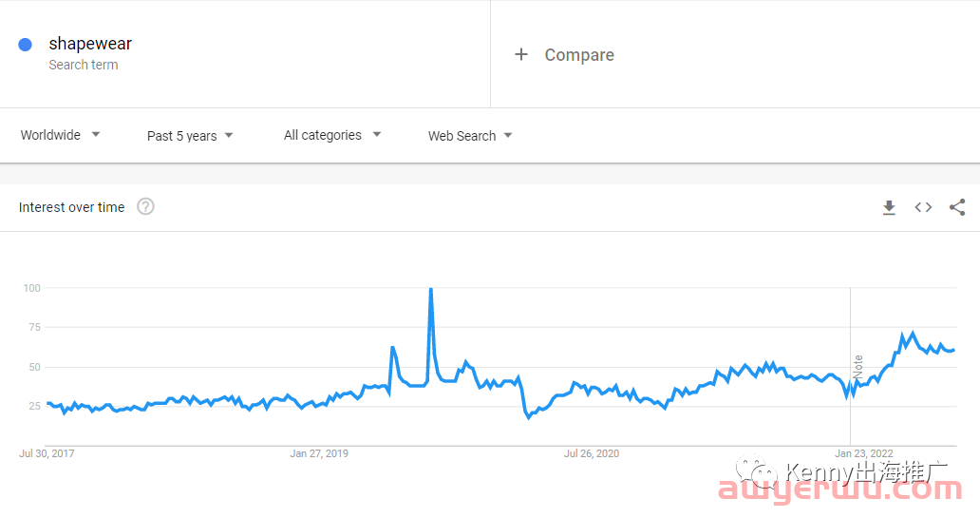Click the Jan 27, 2019 axis label
980x518 pixels.
click(319, 453)
